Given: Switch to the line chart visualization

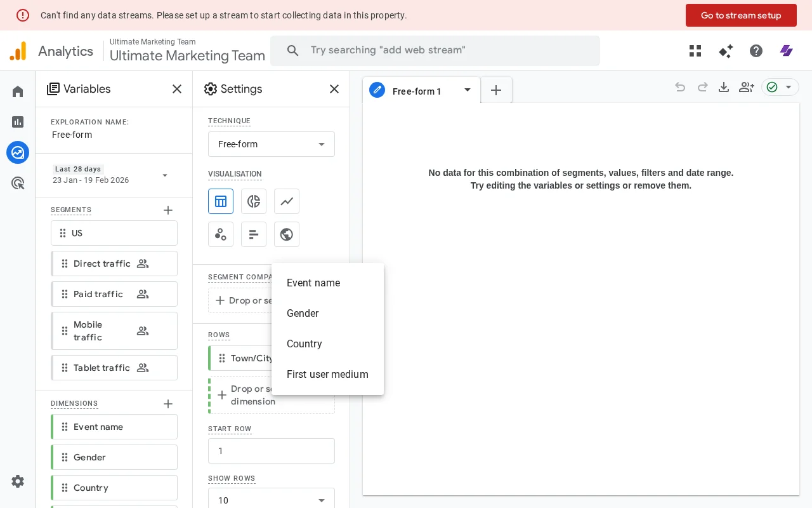Looking at the screenshot, I should click(x=287, y=201).
